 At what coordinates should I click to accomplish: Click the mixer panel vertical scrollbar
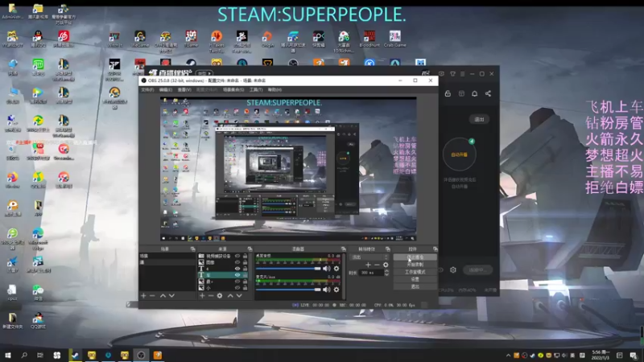pyautogui.click(x=344, y=276)
